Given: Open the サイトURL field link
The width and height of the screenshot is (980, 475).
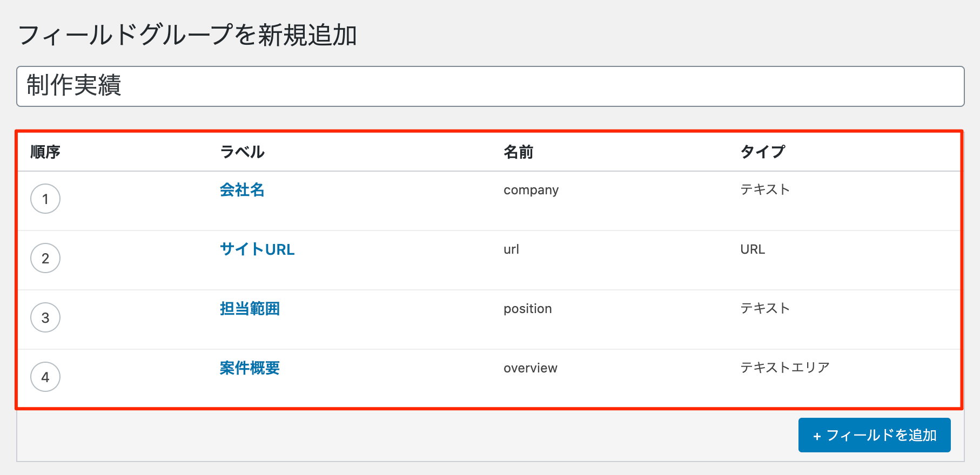Looking at the screenshot, I should coord(257,249).
